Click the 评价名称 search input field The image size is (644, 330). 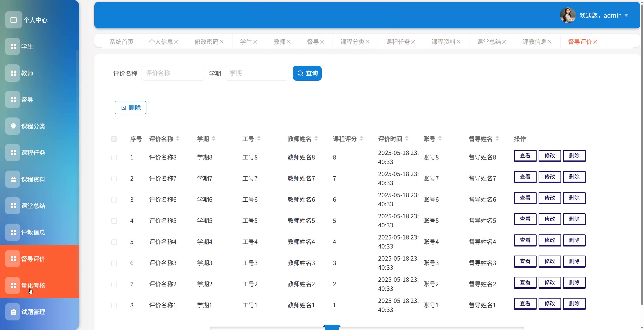tap(173, 73)
